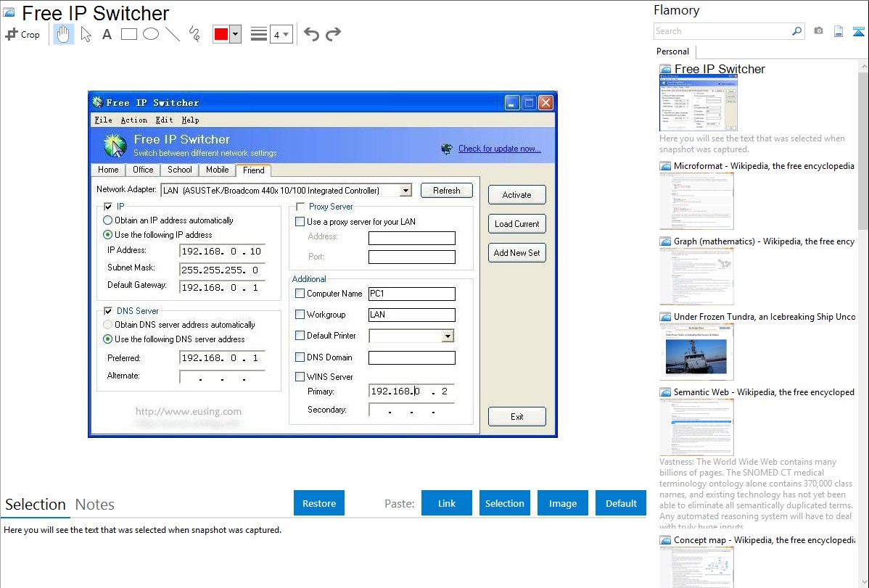The height and width of the screenshot is (588, 869).
Task: Open the line width 4 dropdown
Action: click(281, 34)
